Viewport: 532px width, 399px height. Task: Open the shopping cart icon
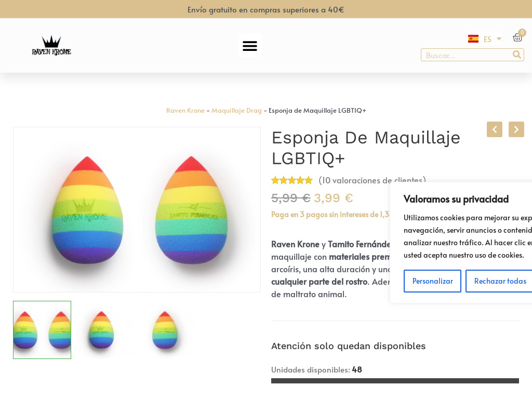click(x=517, y=37)
